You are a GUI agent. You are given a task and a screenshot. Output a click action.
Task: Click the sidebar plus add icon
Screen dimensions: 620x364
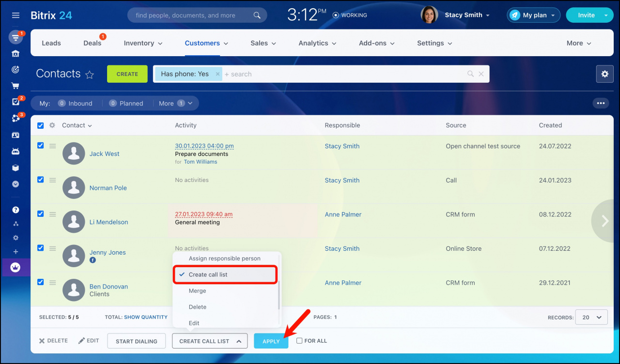click(x=15, y=252)
